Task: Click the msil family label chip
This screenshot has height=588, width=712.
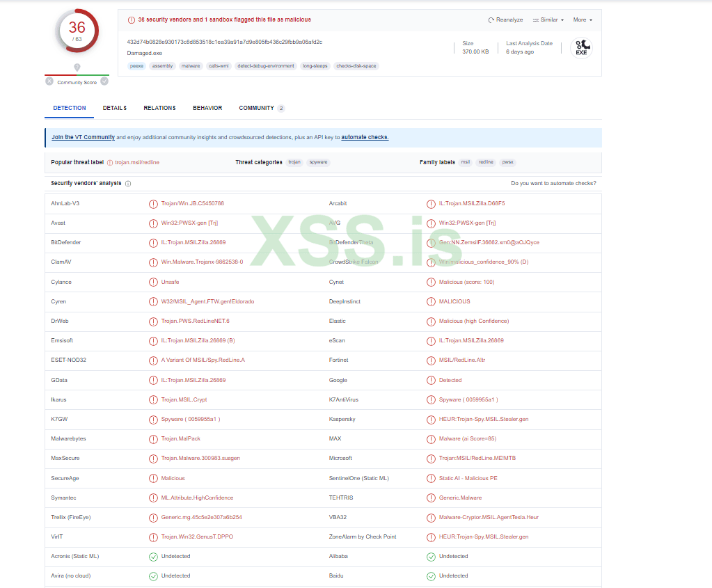Action: click(466, 162)
